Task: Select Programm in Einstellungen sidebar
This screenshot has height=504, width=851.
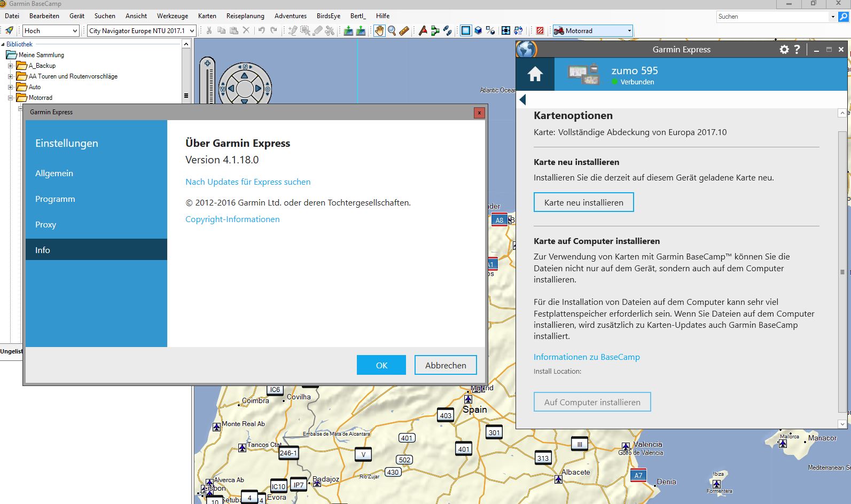Action: click(x=96, y=199)
